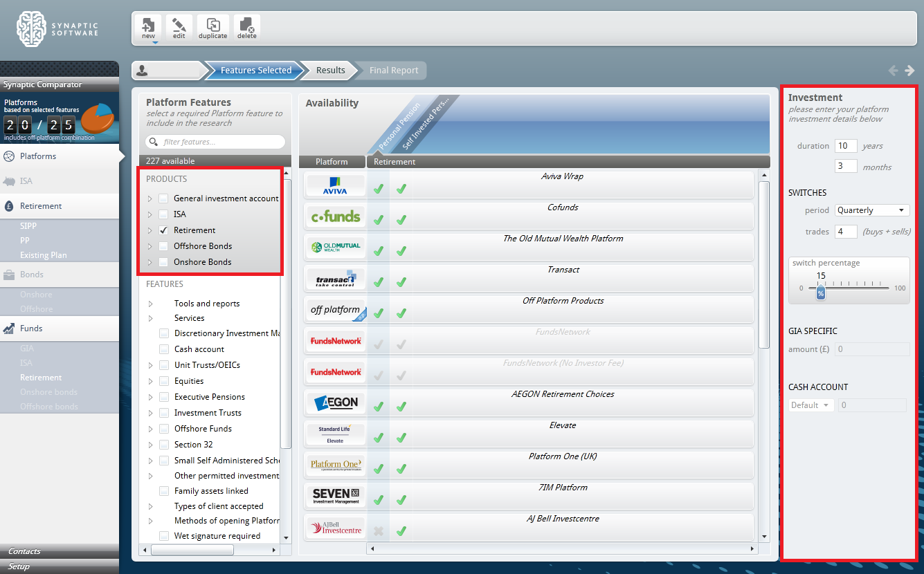Click the AEGON platform logo
The height and width of the screenshot is (574, 924).
pyautogui.click(x=336, y=403)
